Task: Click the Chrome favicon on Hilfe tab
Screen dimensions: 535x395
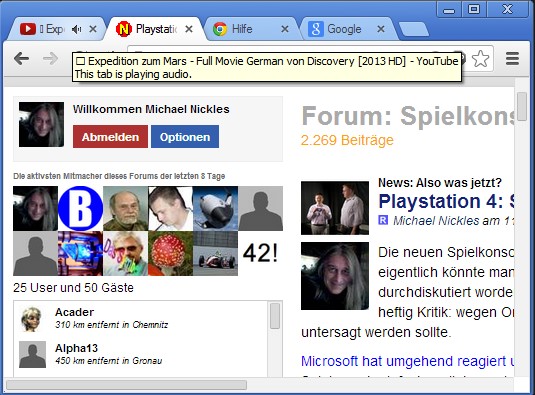Action: pyautogui.click(x=220, y=29)
